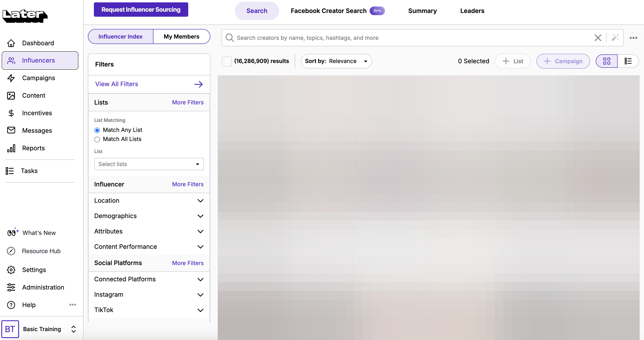This screenshot has width=644, height=340.
Task: Click the (16,286,909) results count
Action: [x=261, y=61]
